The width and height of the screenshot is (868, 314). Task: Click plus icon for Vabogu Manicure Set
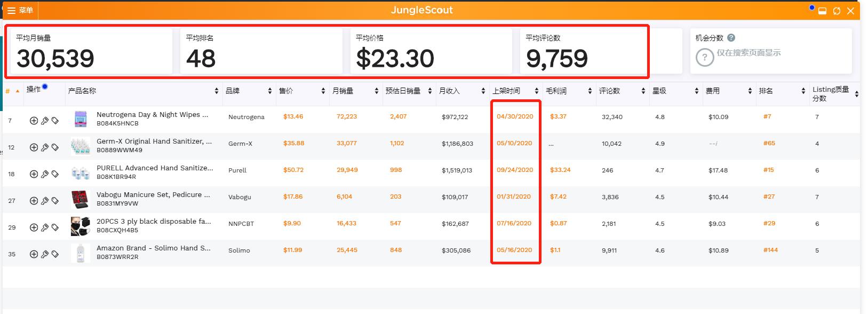34,201
